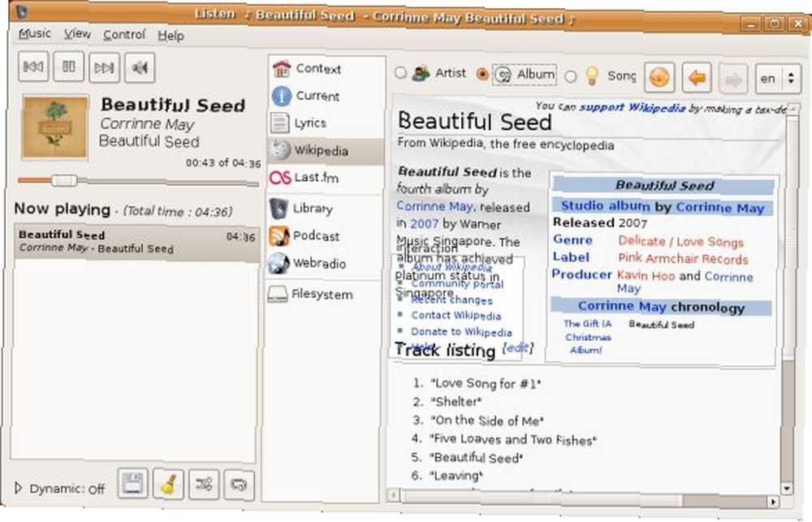Select the Album radio button
Screen dimensions: 812x522
coord(482,75)
